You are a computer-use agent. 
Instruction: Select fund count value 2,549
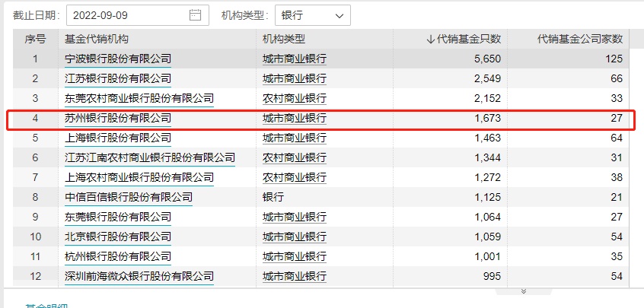click(x=487, y=79)
